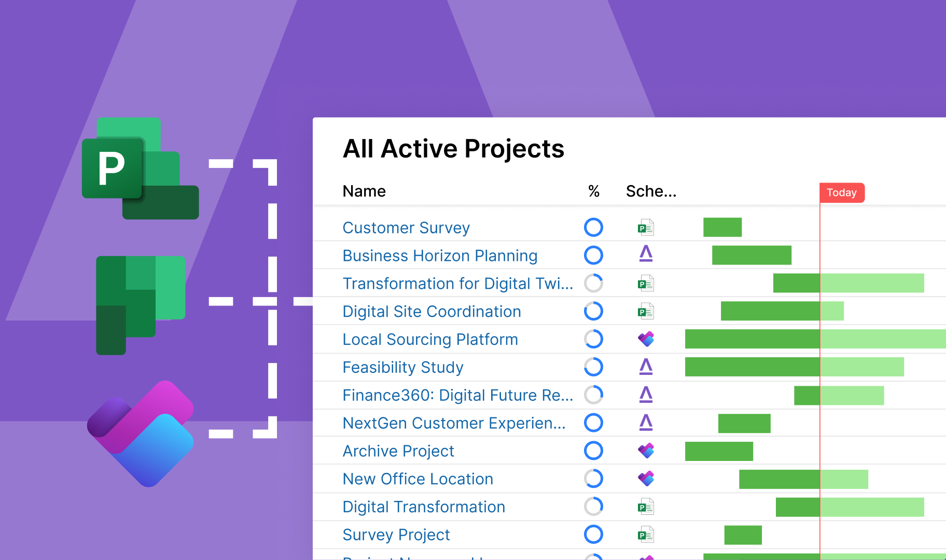Viewport: 946px width, 560px height.
Task: Open the New Office Location project
Action: pyautogui.click(x=418, y=479)
